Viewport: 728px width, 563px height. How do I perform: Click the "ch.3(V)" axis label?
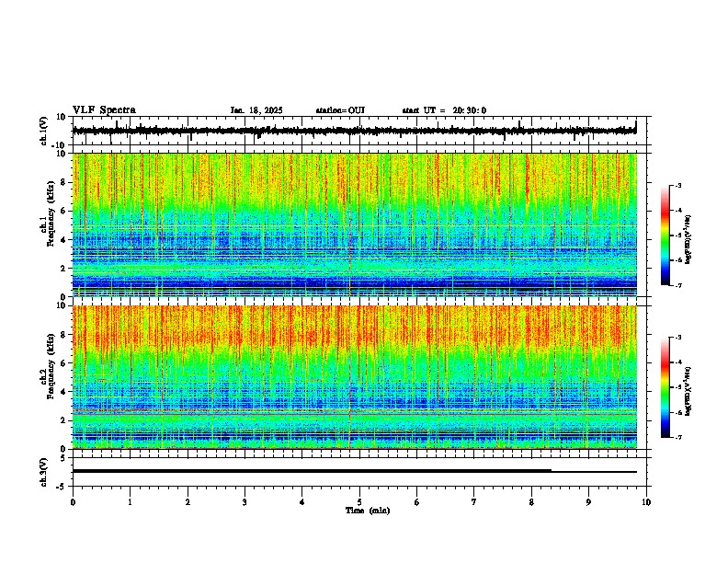(44, 473)
